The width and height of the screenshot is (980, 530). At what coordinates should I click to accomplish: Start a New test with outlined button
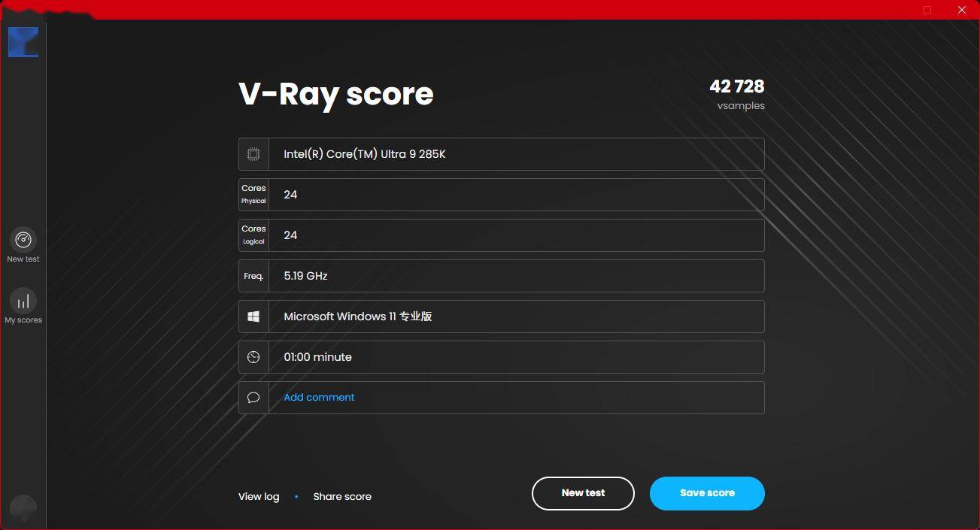click(x=583, y=493)
